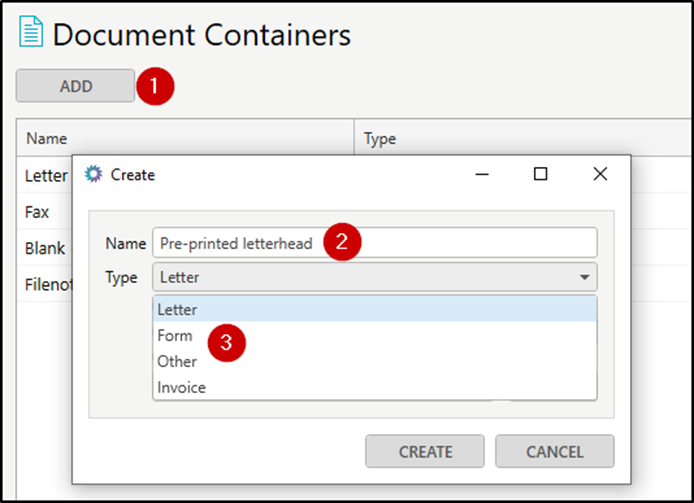Click red step marker number 1

point(155,87)
